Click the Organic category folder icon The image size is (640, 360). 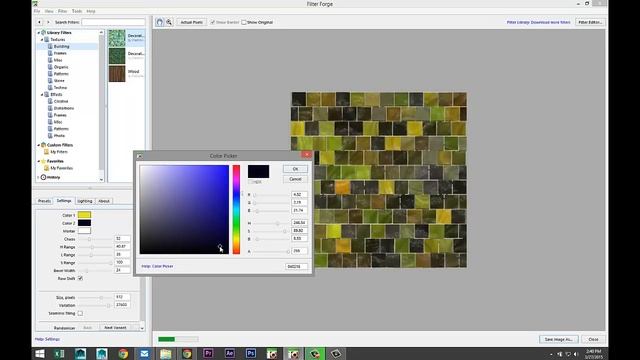pos(50,67)
